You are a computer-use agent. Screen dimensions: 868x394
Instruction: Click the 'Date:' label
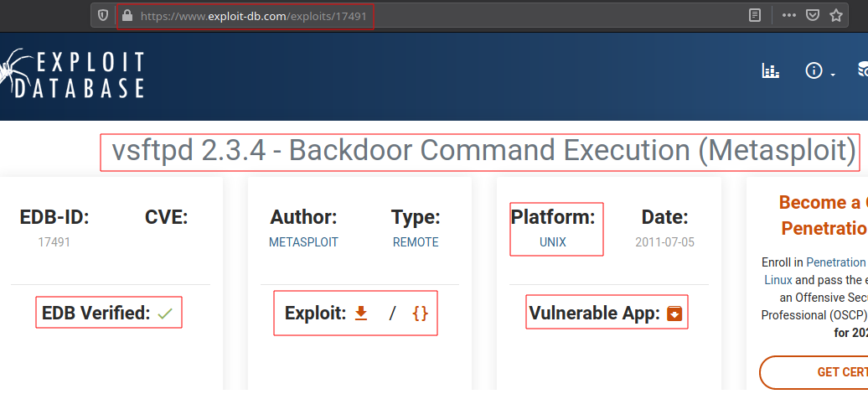click(665, 217)
